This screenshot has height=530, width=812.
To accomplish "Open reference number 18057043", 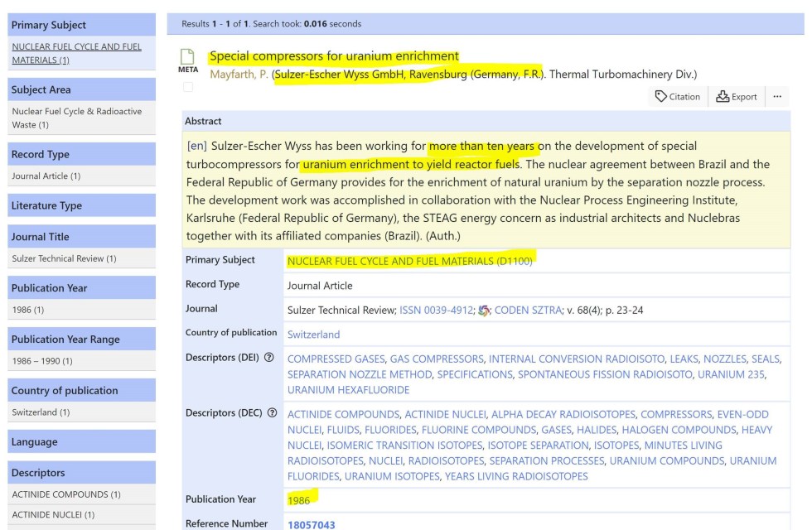I will coord(312,525).
